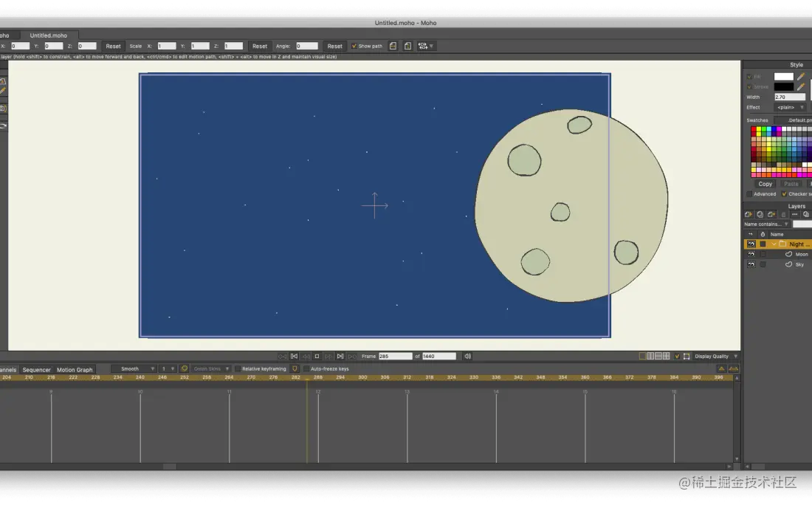This screenshot has width=812, height=505.
Task: Click the Reset button after Scale fields
Action: tap(259, 46)
